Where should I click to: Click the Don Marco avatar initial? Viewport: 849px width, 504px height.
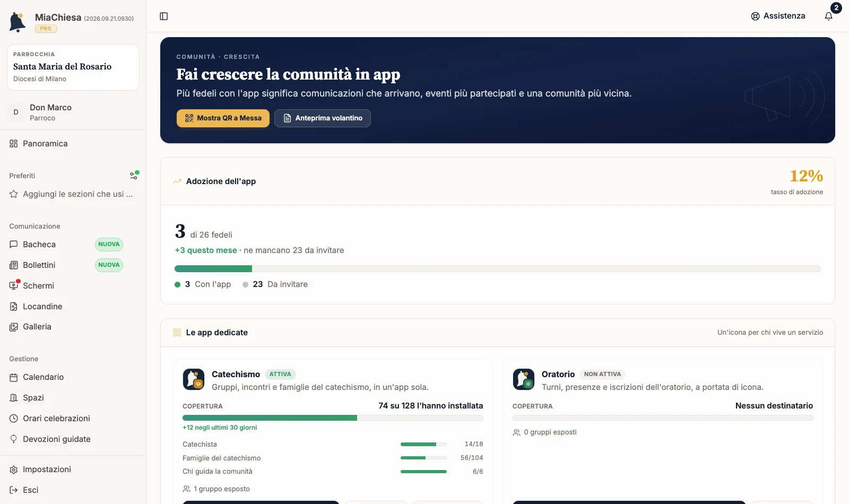click(x=16, y=112)
